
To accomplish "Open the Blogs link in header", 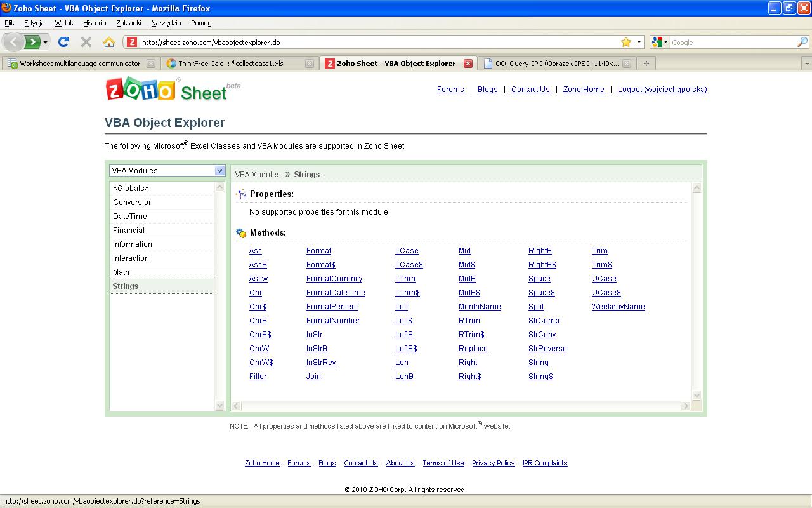I will click(x=487, y=90).
